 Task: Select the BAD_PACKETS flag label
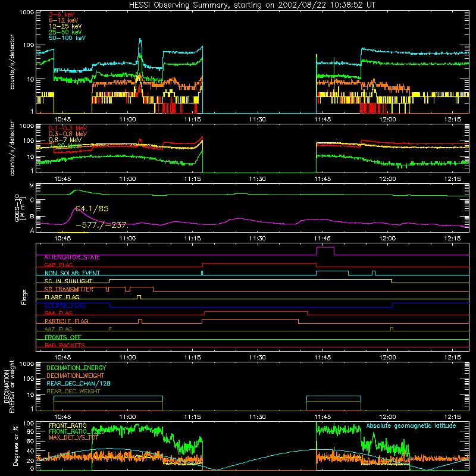65,345
